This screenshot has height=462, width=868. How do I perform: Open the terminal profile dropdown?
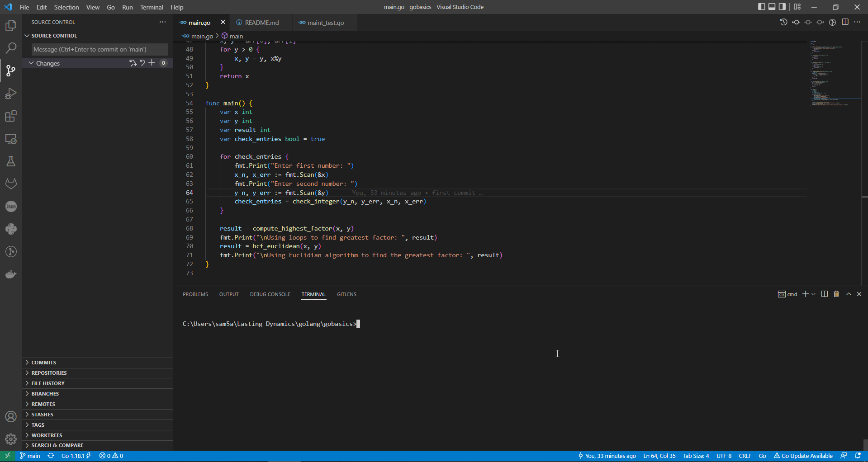(813, 294)
